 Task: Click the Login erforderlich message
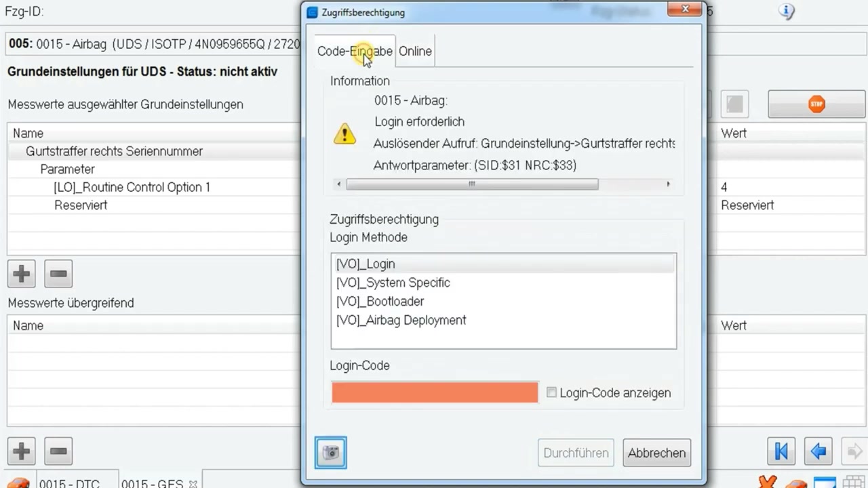pyautogui.click(x=420, y=122)
